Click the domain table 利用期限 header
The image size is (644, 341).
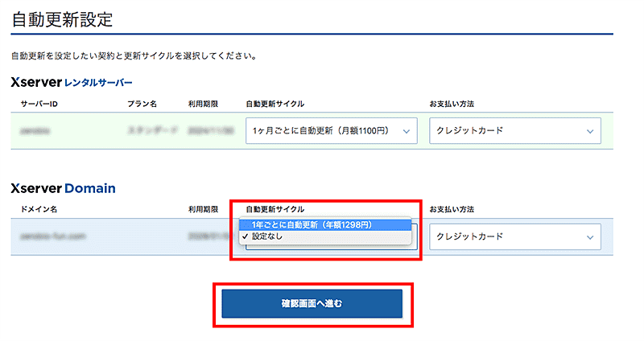(x=203, y=209)
